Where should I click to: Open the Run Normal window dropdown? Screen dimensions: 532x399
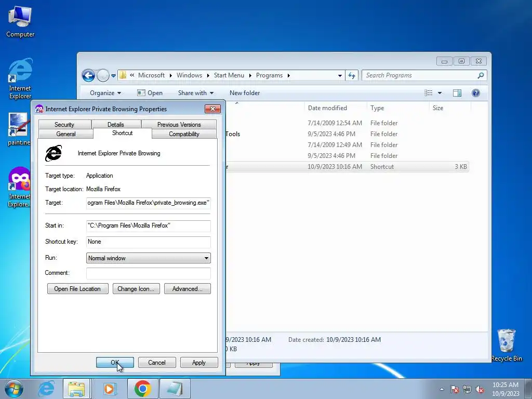[148, 258]
